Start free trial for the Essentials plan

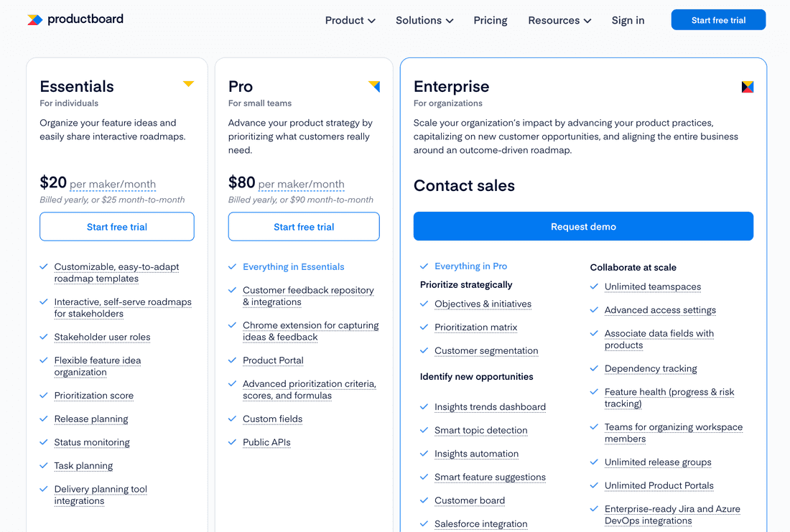pos(116,226)
